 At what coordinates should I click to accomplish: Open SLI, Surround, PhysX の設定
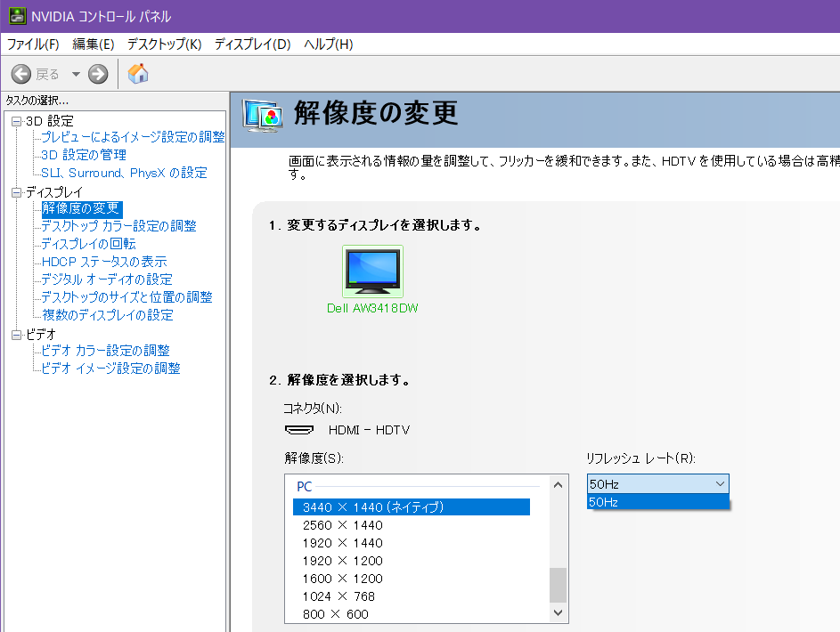pos(125,173)
